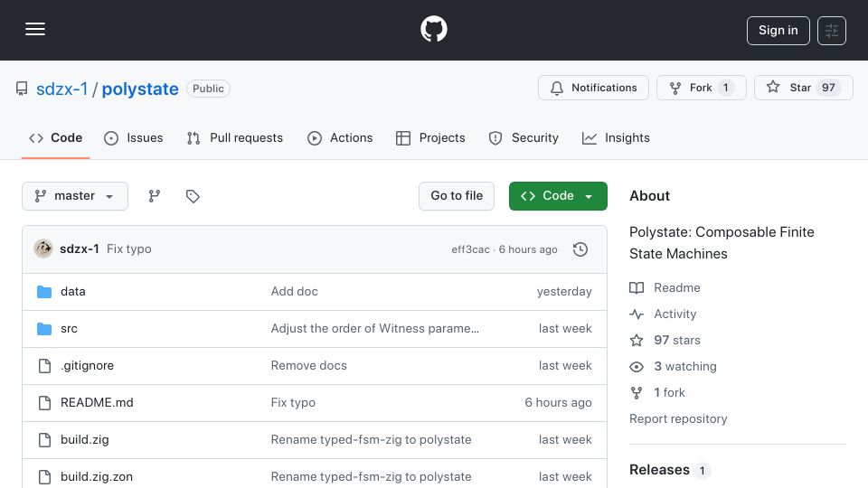Image resolution: width=868 pixels, height=488 pixels.
Task: Select the Code tab
Action: tap(55, 137)
